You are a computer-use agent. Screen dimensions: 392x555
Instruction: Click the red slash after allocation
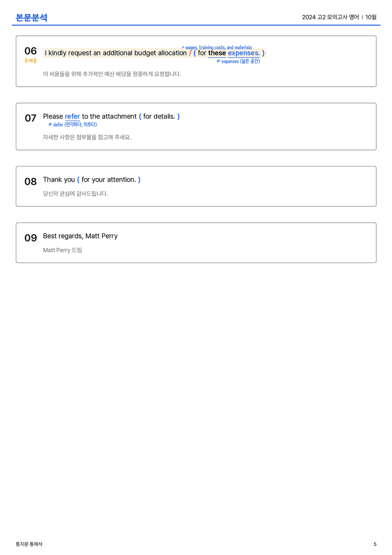tap(190, 53)
